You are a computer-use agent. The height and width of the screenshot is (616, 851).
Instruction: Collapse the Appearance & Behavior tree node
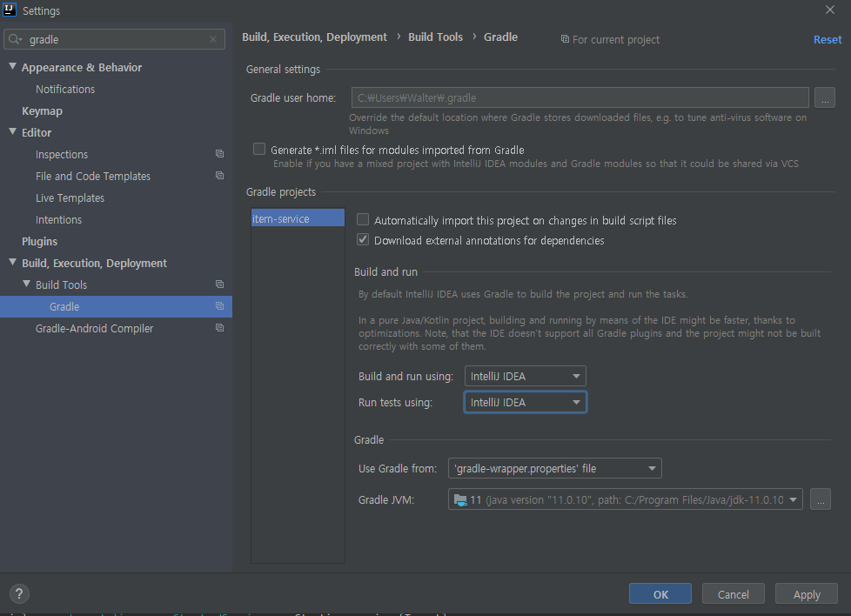(12, 66)
